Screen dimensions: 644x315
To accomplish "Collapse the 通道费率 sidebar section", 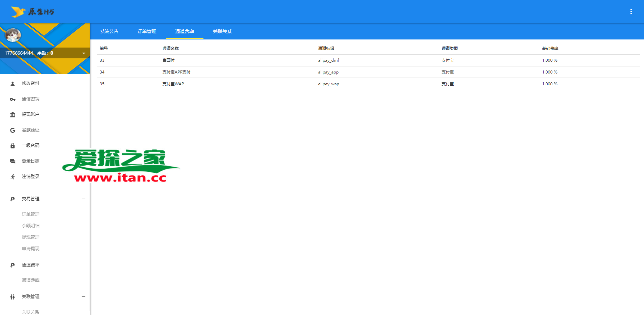I will pyautogui.click(x=84, y=265).
